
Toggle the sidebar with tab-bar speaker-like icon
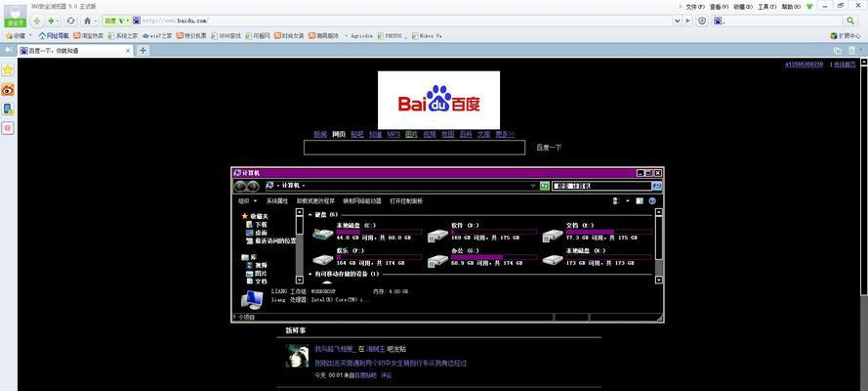click(9, 51)
